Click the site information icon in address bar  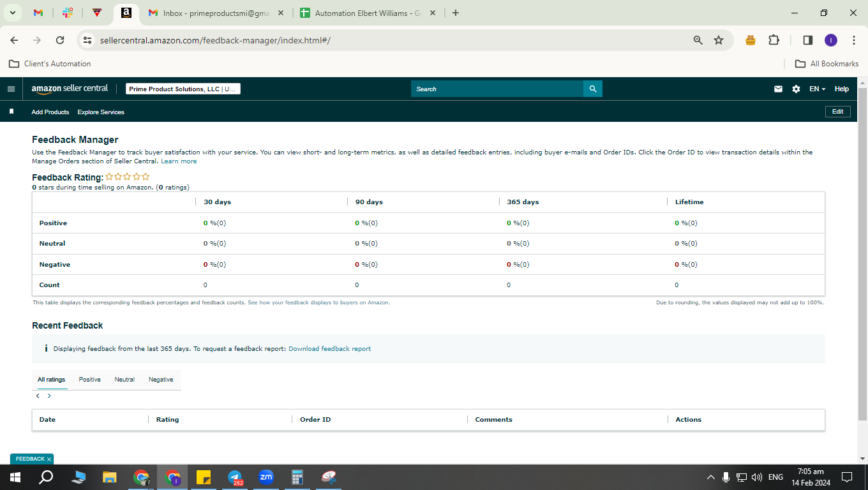[x=87, y=40]
